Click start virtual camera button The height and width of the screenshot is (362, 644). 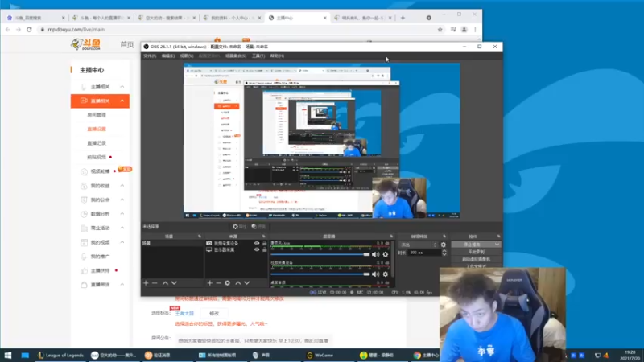476,259
